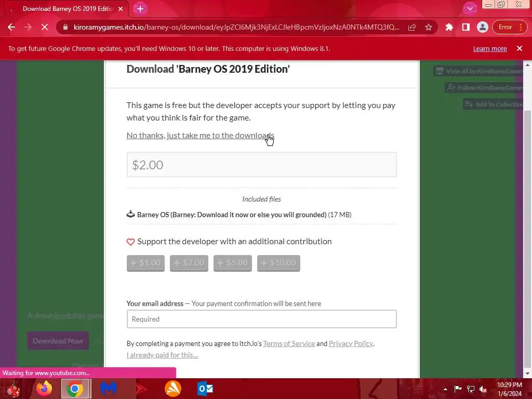The width and height of the screenshot is (532, 399).
Task: Click the scrollbar up arrow
Action: [528, 65]
